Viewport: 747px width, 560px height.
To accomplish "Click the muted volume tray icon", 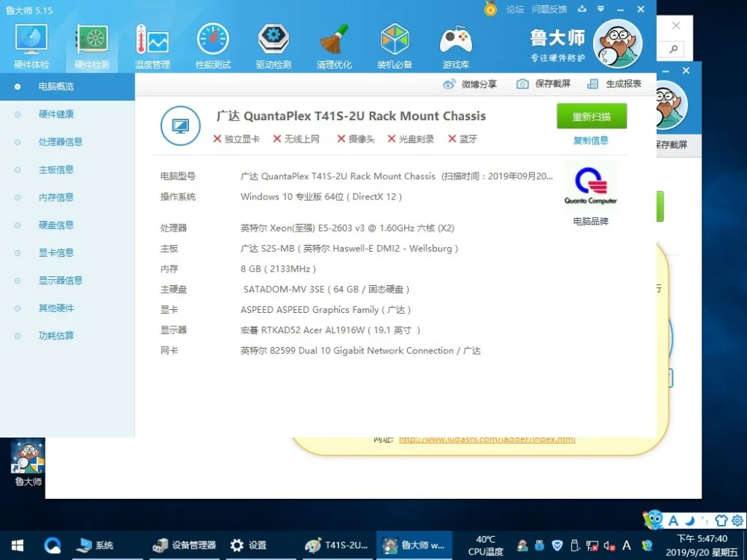I will click(x=609, y=546).
